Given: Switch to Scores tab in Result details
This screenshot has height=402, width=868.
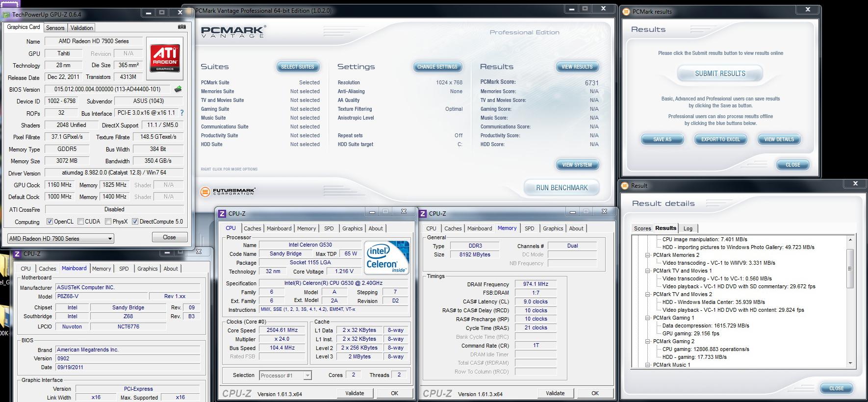Looking at the screenshot, I should coord(642,228).
